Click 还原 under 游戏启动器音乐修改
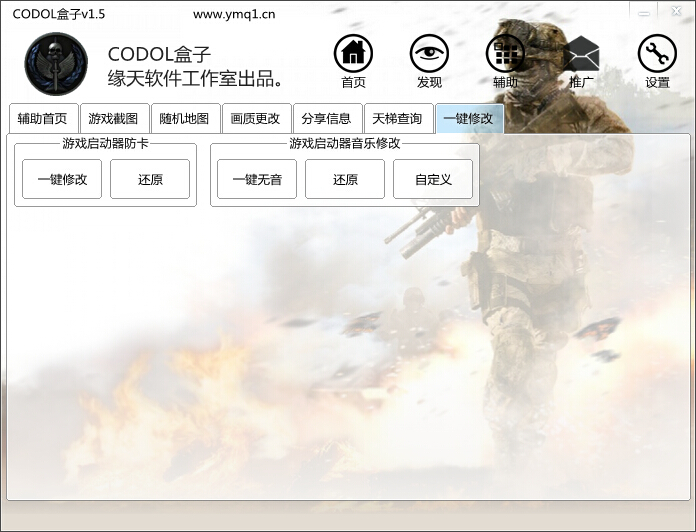This screenshot has width=696, height=532. click(345, 180)
